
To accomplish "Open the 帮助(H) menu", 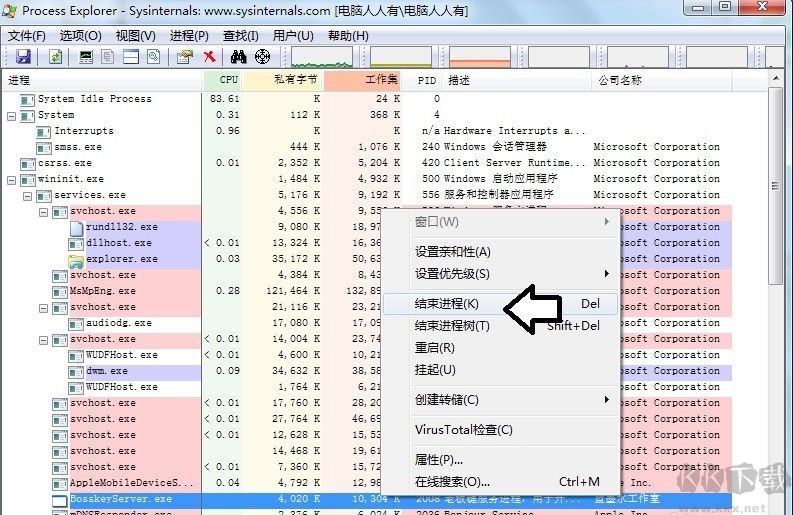I will click(x=348, y=36).
